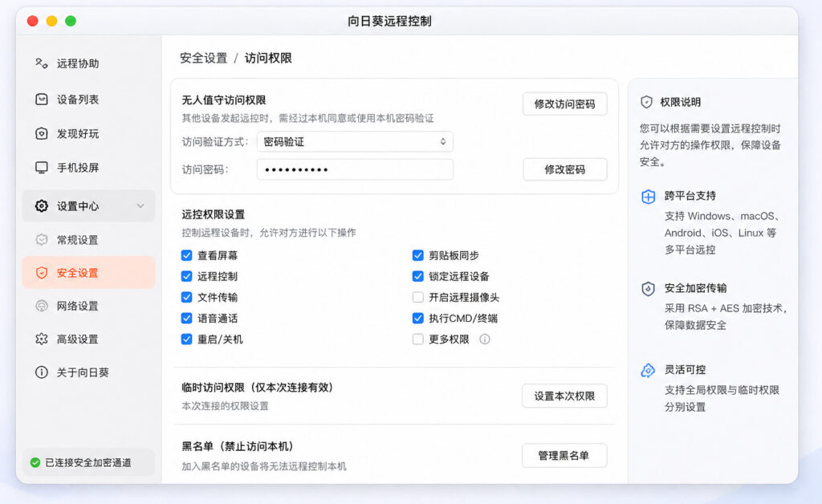The height and width of the screenshot is (504, 822).
Task: Click the 已连接安全加密通道 status text
Action: [88, 462]
